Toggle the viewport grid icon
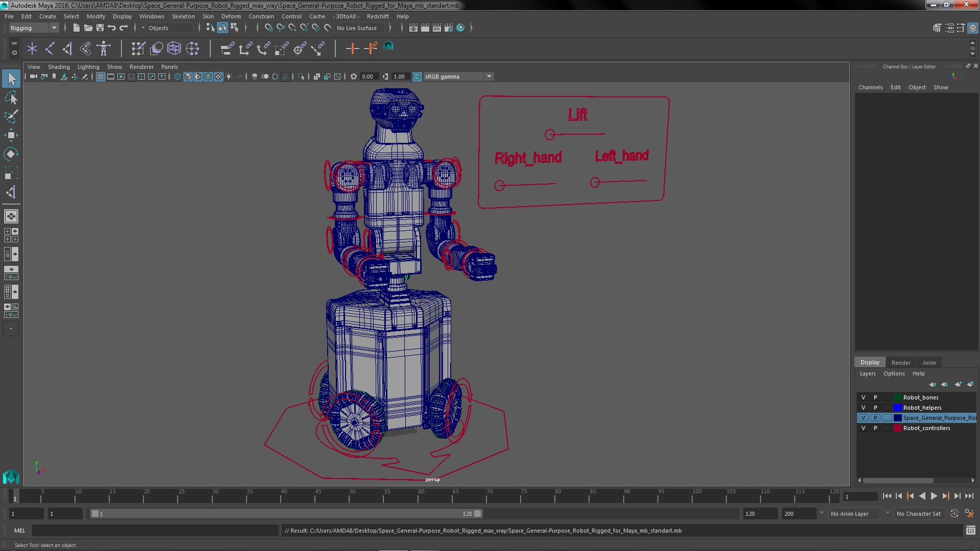Screen dimensions: 980x551 [101, 77]
